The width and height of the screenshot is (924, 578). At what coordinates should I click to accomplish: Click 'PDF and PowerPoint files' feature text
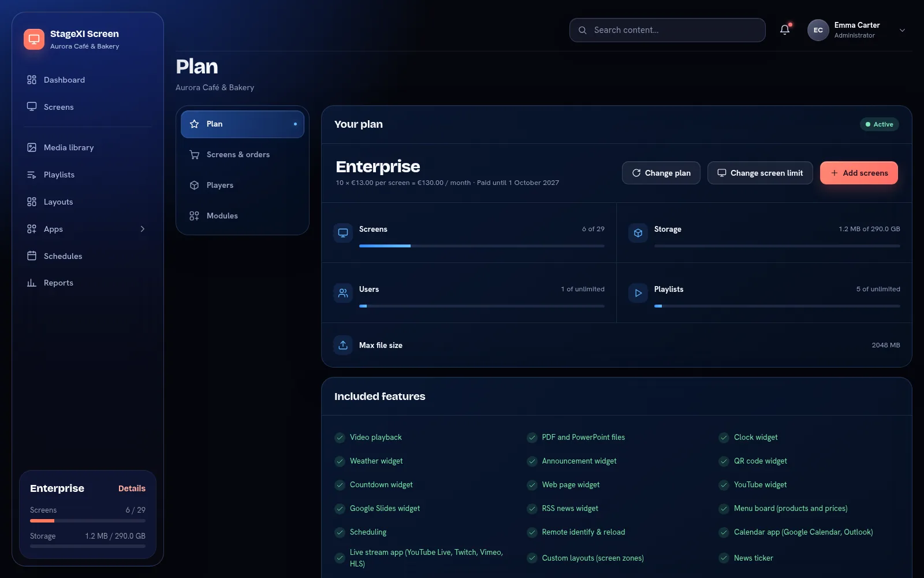583,437
